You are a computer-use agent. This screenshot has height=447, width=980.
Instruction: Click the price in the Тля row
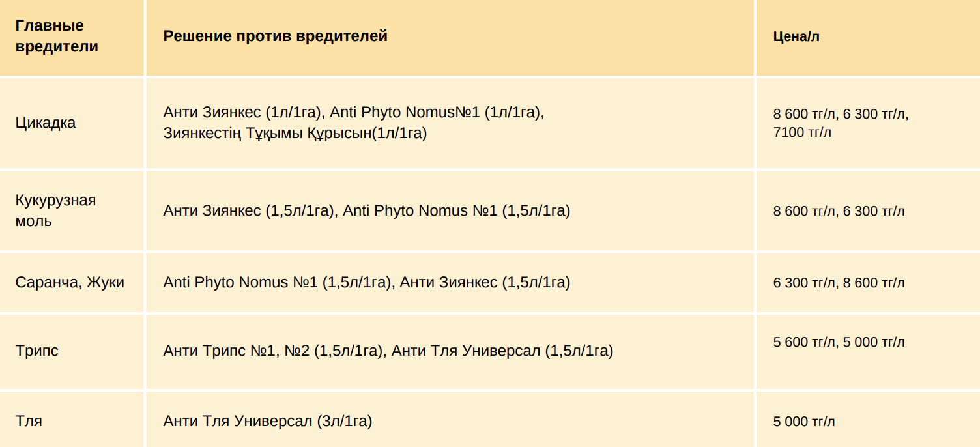[x=804, y=422]
